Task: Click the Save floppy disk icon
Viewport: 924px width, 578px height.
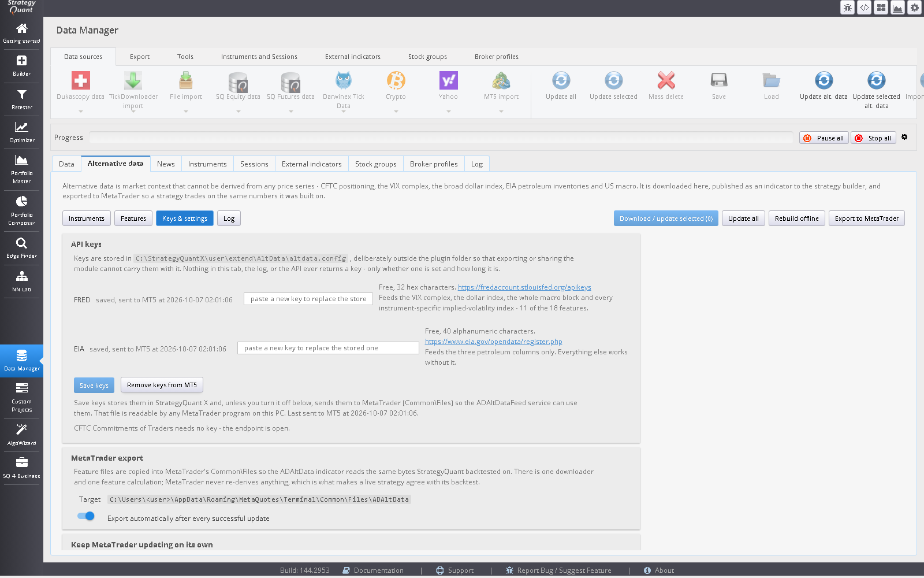Action: click(x=718, y=80)
